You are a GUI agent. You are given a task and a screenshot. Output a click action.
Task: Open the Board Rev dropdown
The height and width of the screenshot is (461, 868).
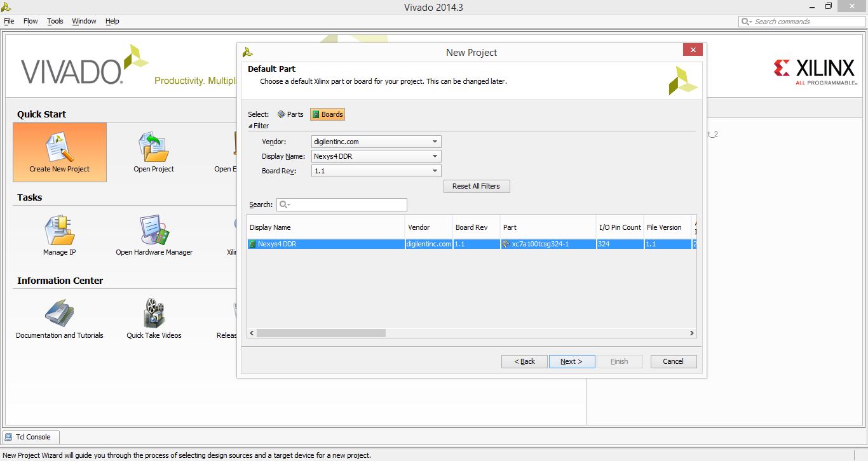376,171
